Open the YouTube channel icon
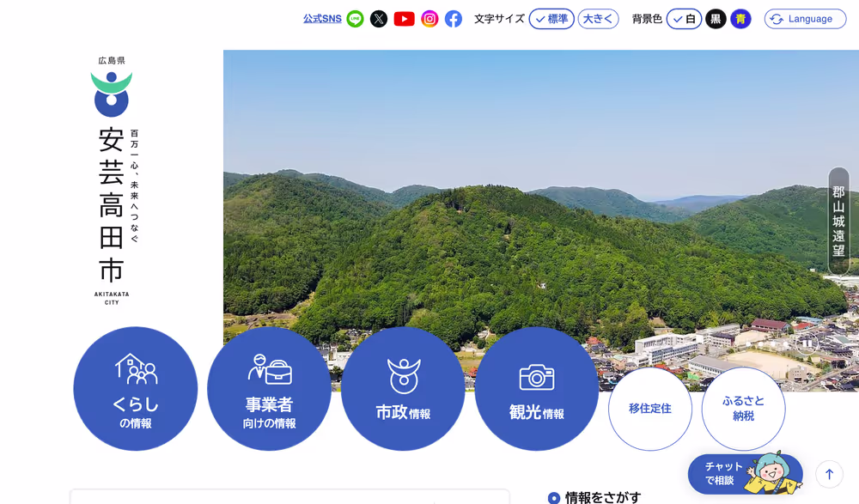 click(404, 19)
